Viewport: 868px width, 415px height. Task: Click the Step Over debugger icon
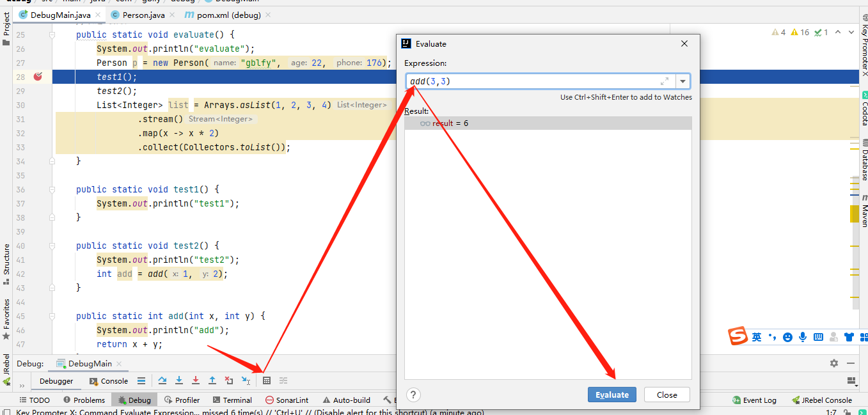(x=162, y=380)
